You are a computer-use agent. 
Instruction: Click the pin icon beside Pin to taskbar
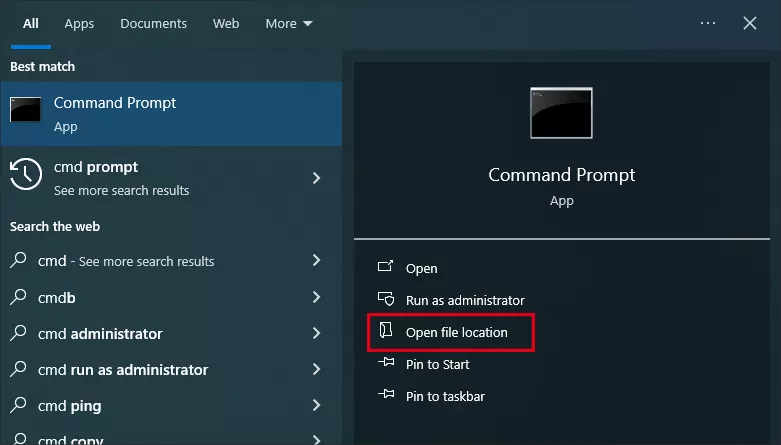pyautogui.click(x=386, y=394)
